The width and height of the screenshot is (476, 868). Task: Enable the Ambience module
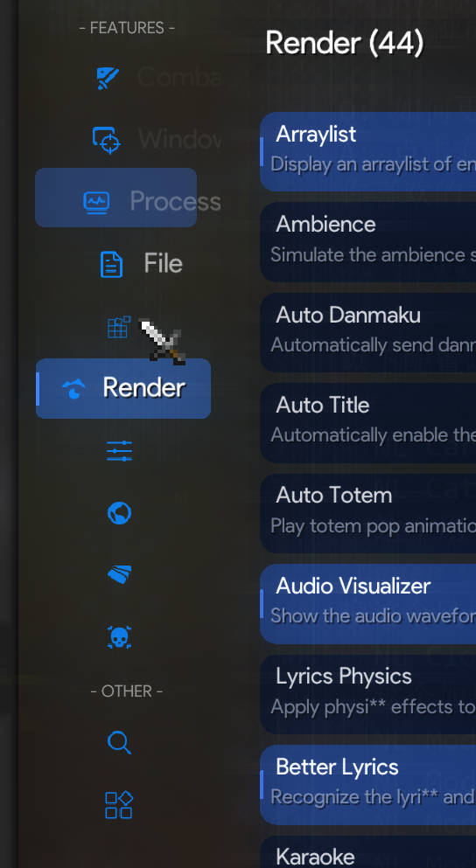pyautogui.click(x=368, y=242)
